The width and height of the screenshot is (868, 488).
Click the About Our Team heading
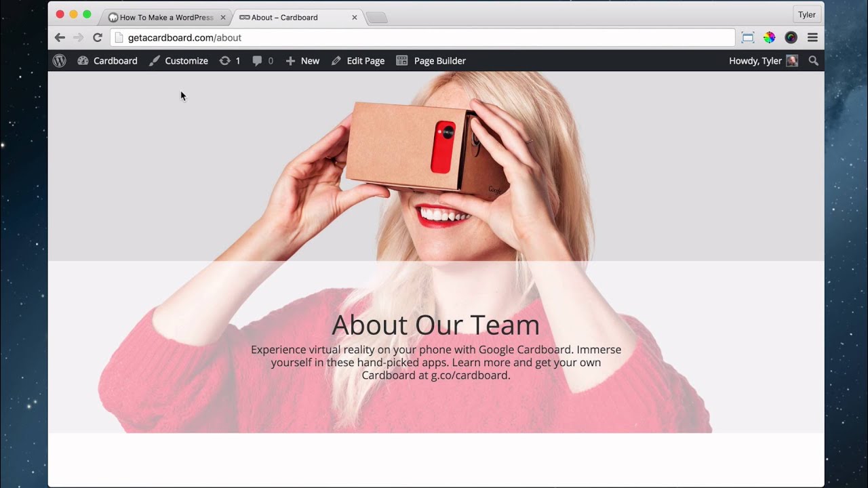click(436, 325)
